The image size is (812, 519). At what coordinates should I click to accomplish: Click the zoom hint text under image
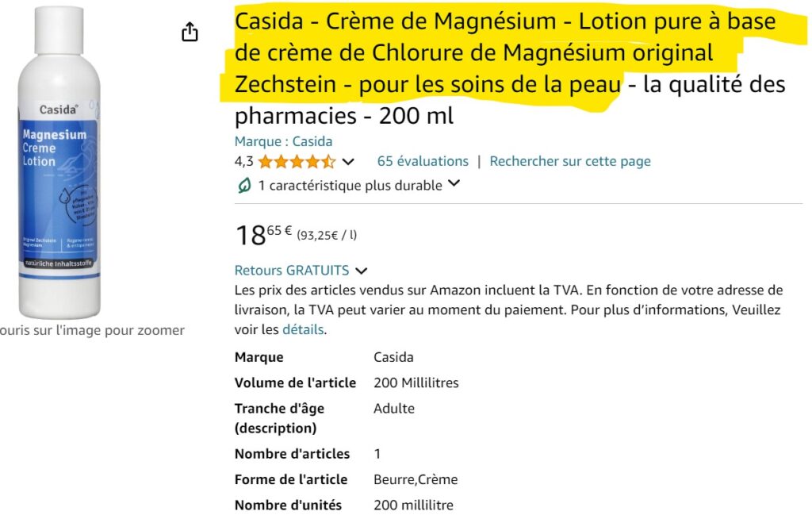[x=92, y=330]
